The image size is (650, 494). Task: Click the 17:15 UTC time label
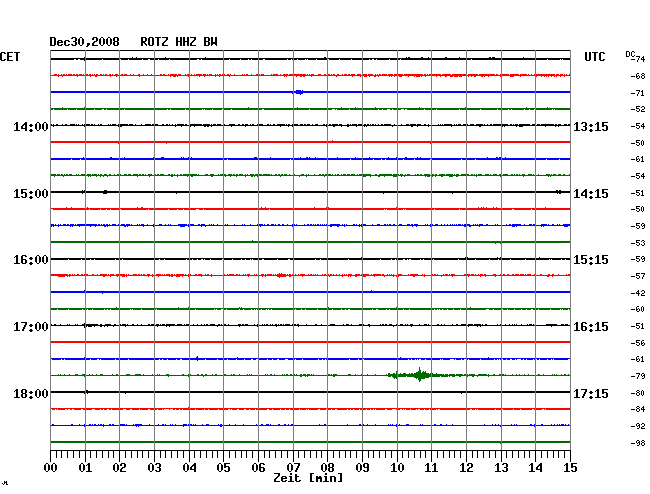(x=591, y=393)
